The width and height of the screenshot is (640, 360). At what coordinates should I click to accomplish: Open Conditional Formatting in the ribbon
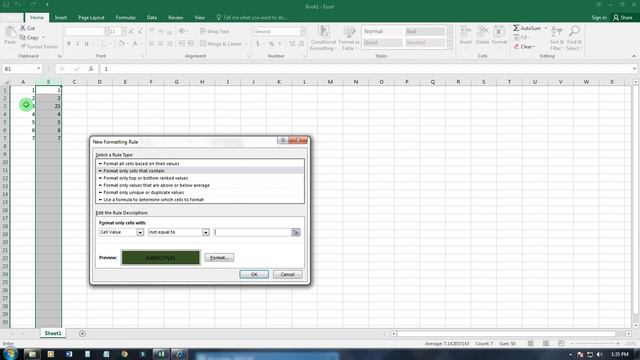pyautogui.click(x=323, y=38)
